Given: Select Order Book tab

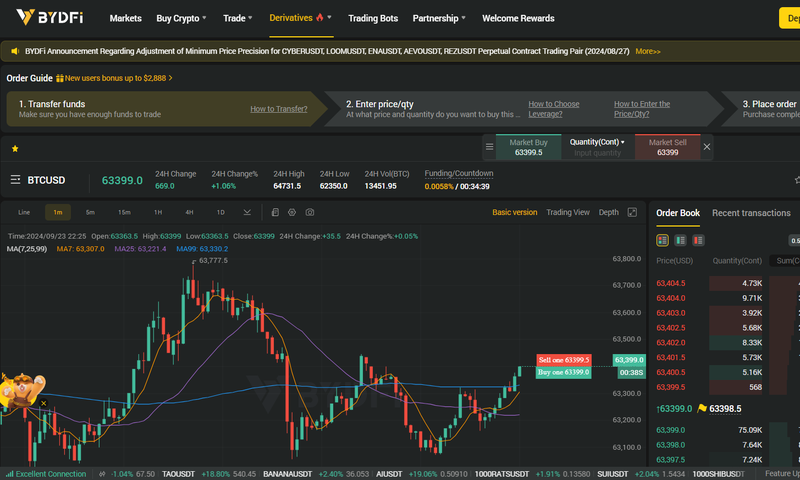Looking at the screenshot, I should (678, 213).
